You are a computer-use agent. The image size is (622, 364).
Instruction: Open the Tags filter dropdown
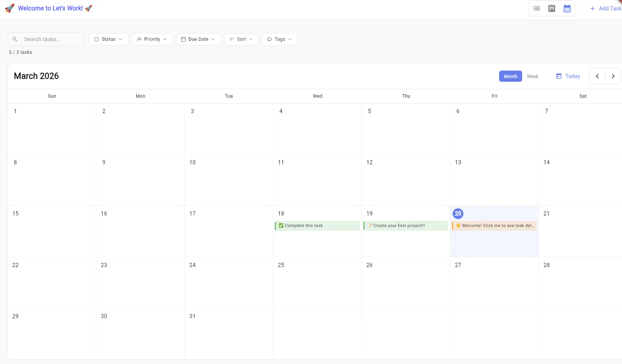tap(280, 39)
